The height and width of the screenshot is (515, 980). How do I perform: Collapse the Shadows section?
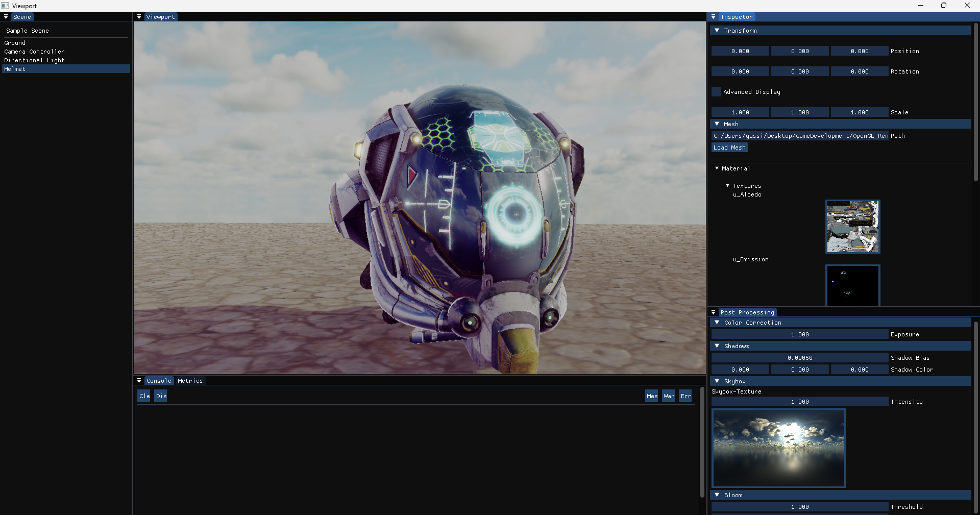coord(717,346)
